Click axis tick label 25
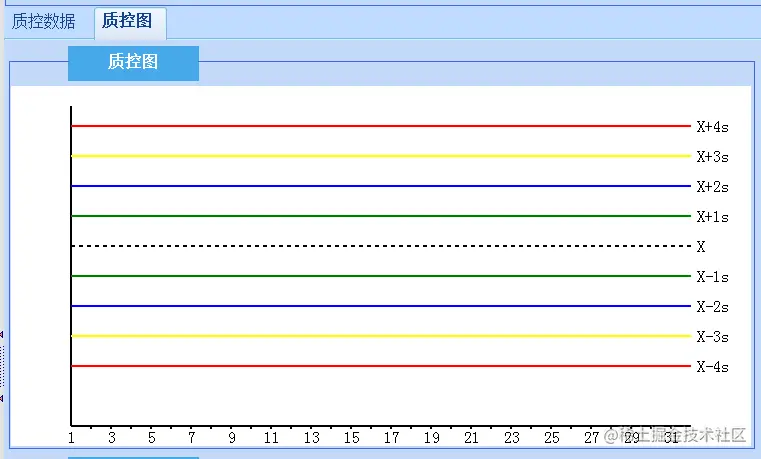Screen dimensions: 761x459 point(551,438)
